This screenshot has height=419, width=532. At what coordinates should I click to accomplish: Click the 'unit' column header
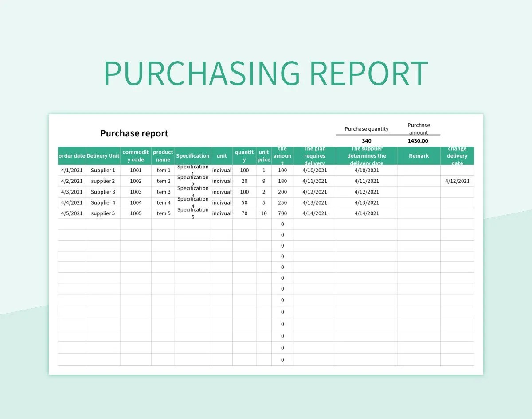tap(222, 156)
